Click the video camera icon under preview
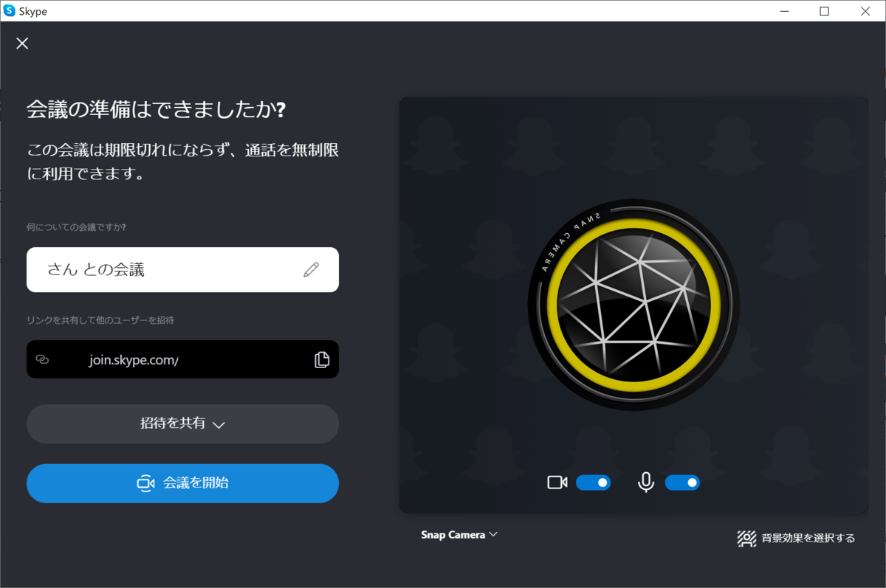Viewport: 886px width, 588px height. coord(557,482)
